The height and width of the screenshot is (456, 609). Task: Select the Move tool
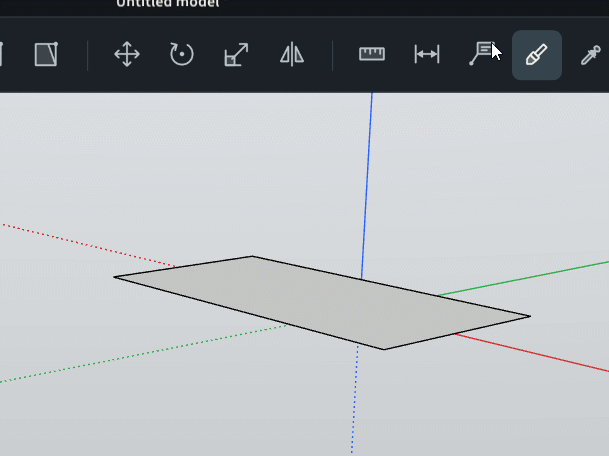tap(127, 54)
